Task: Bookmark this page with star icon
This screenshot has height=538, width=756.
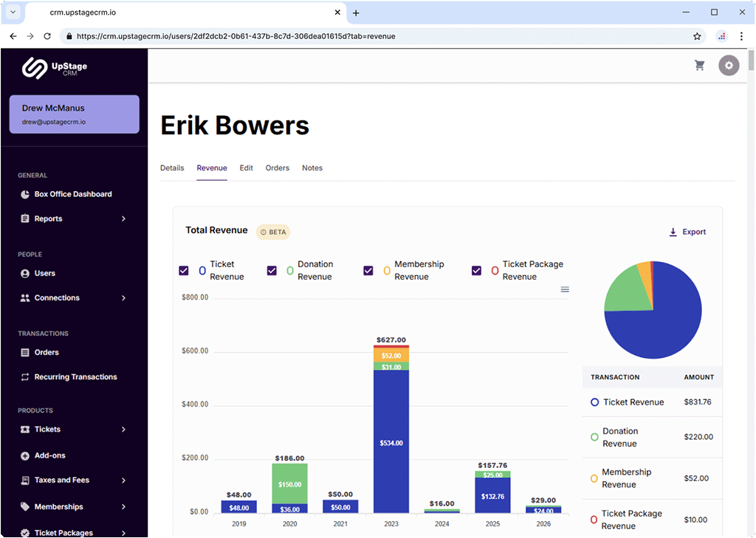Action: (x=697, y=36)
